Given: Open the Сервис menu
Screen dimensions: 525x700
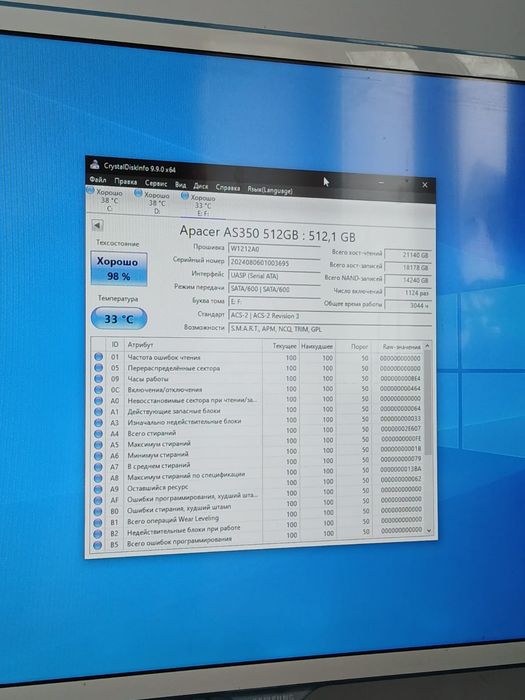Looking at the screenshot, I should tap(156, 183).
